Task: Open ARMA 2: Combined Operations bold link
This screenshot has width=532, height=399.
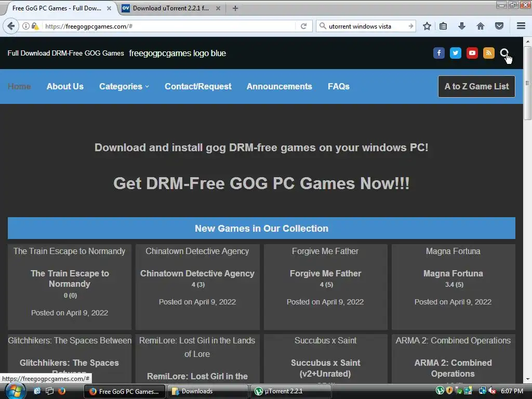Action: [453, 368]
